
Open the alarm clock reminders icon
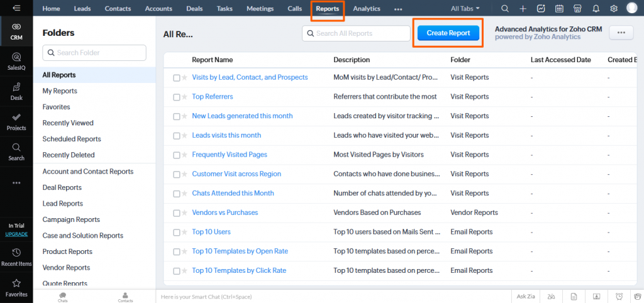coord(619,297)
